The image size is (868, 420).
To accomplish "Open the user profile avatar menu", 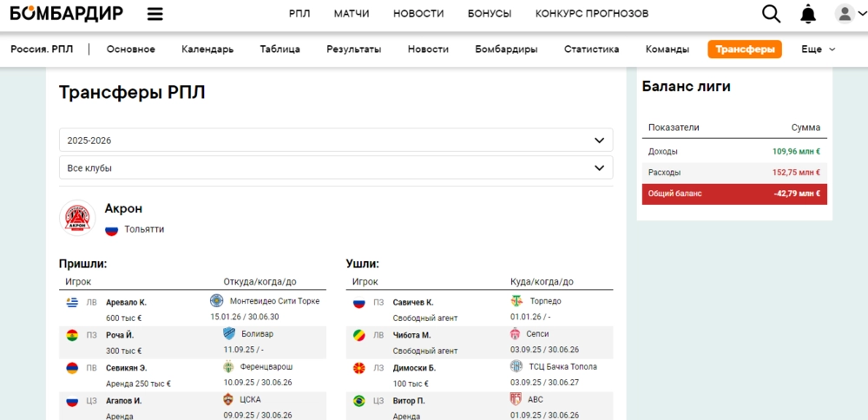I will 845,14.
